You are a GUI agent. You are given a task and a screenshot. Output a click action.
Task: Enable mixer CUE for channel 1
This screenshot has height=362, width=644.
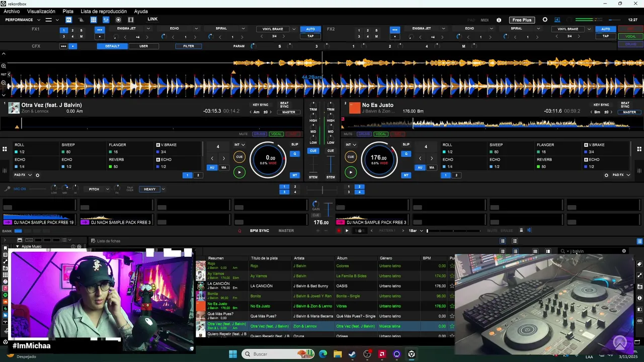tap(313, 151)
